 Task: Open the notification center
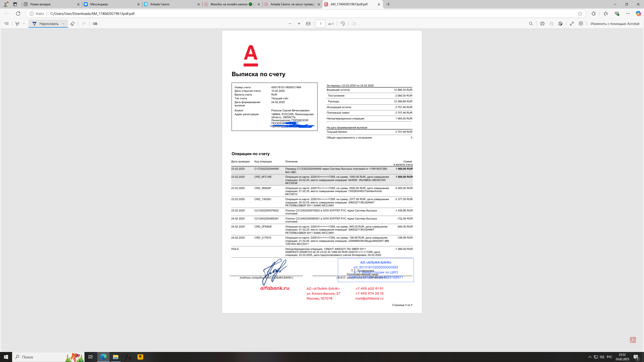pos(636,357)
